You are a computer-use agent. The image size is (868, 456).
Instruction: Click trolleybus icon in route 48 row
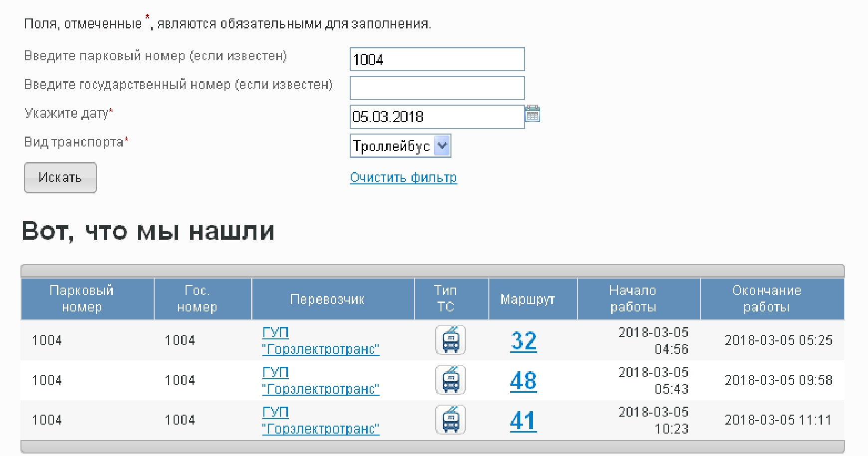tap(450, 380)
